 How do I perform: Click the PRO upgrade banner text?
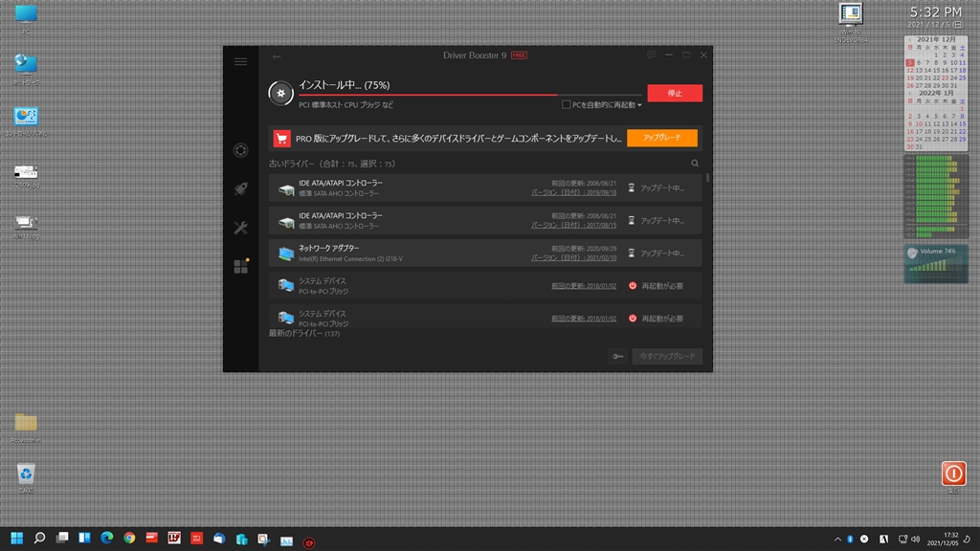tap(458, 138)
